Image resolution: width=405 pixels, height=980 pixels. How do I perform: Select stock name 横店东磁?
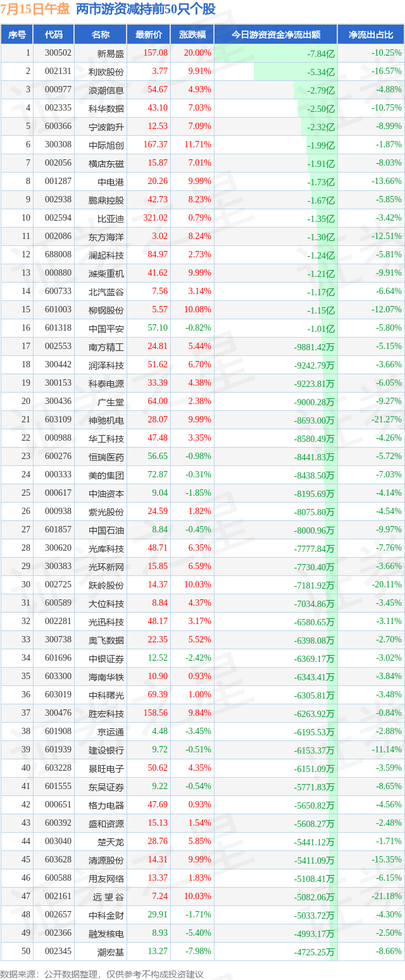[106, 163]
